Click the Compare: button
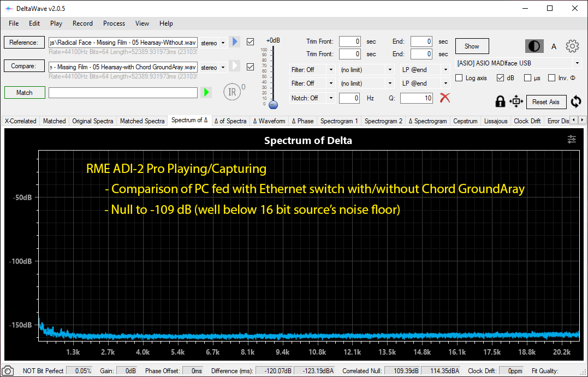The image size is (588, 377). point(24,66)
